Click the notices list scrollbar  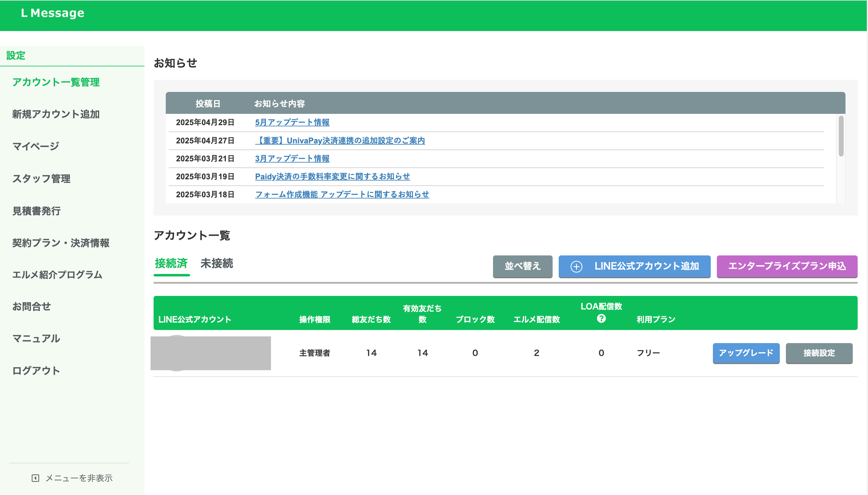coord(841,136)
